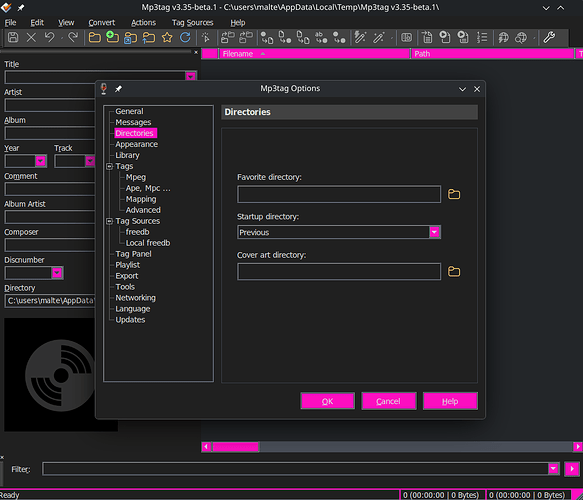Open the Tag Sources menu
Viewport: 583px width, 500px height.
[x=193, y=23]
